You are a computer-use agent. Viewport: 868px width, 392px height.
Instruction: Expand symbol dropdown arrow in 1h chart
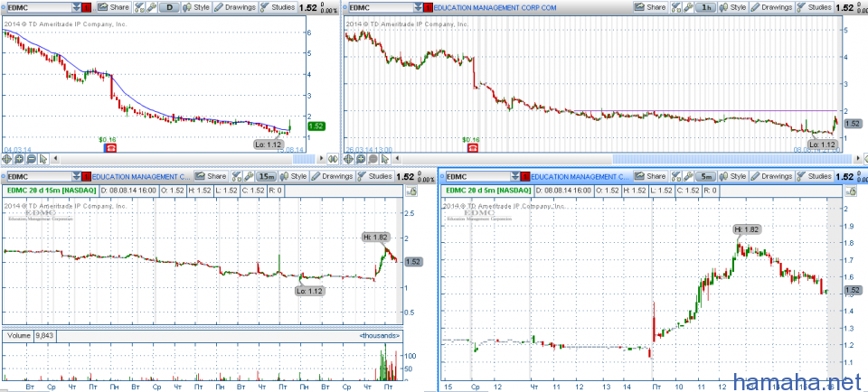(x=418, y=8)
